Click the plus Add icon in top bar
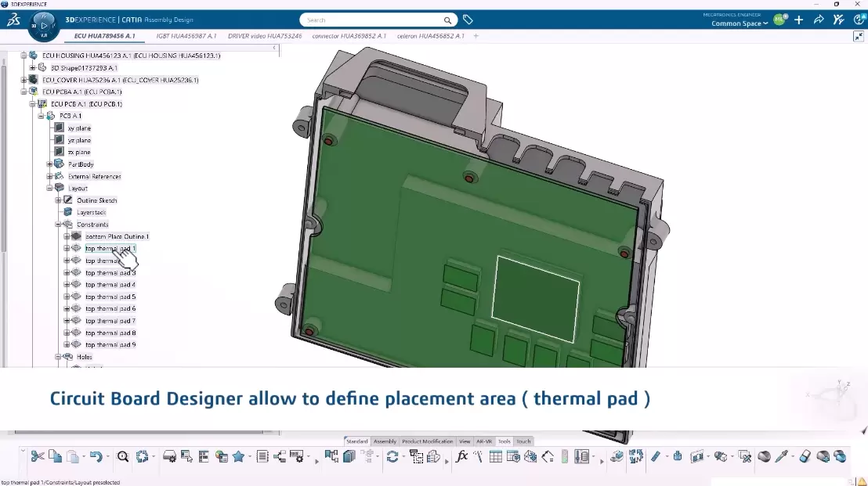The height and width of the screenshot is (486, 868). coord(798,20)
